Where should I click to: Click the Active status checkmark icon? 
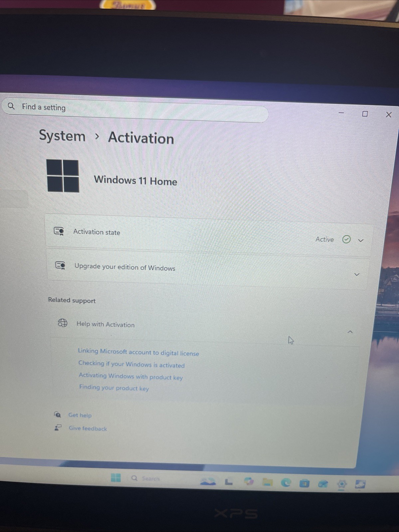(346, 239)
